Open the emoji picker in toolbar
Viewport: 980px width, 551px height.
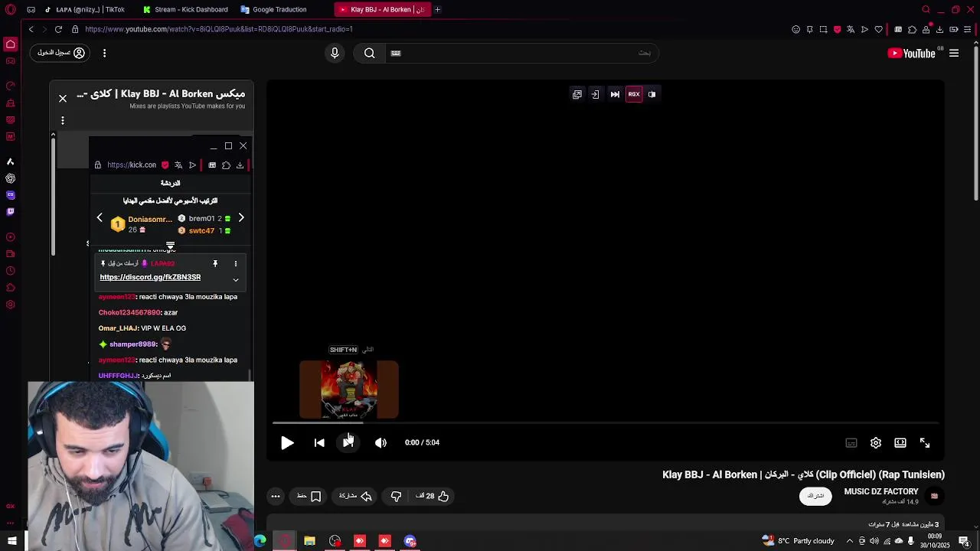point(795,29)
